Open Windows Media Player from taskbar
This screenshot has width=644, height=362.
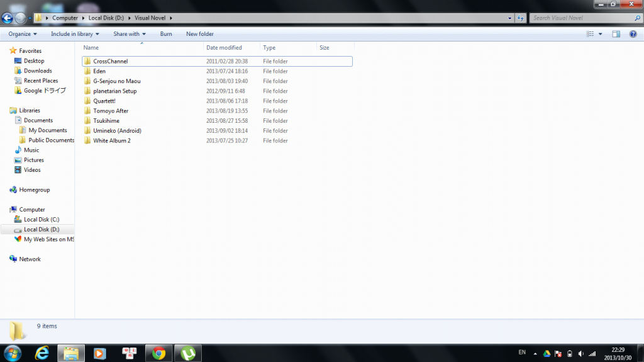(100, 353)
